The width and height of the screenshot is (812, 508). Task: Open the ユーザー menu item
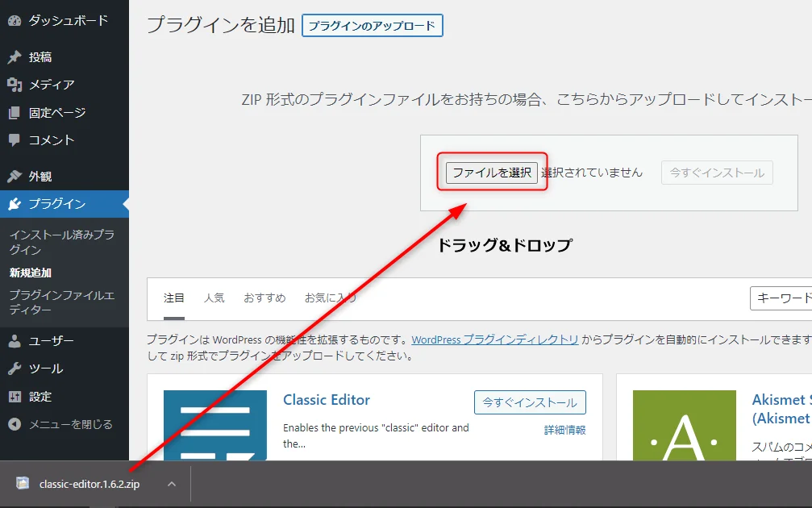pos(65,341)
